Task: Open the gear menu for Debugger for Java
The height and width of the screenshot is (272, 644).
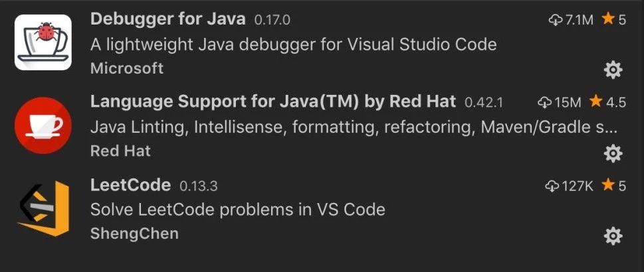Action: pyautogui.click(x=612, y=69)
